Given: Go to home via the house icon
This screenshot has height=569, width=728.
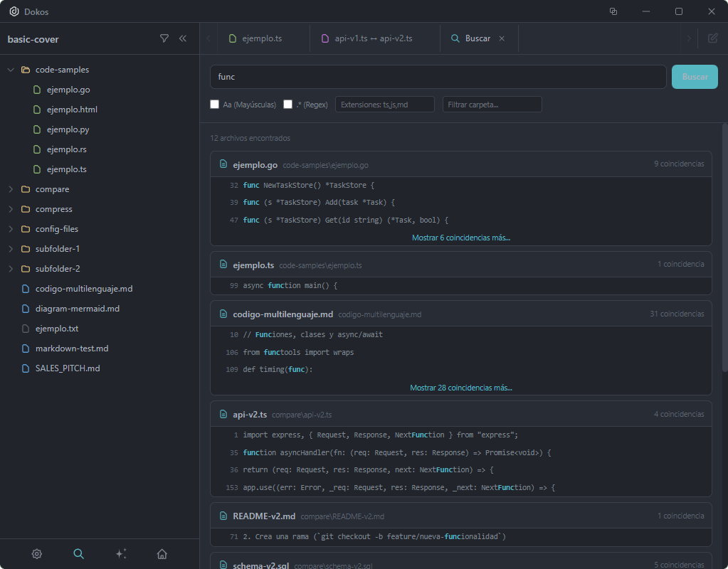Looking at the screenshot, I should (162, 554).
